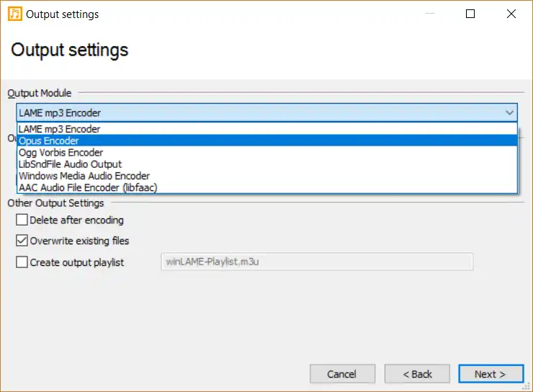The width and height of the screenshot is (533, 392).
Task: Choose Windows Media Audio Encoder
Action: click(x=84, y=175)
